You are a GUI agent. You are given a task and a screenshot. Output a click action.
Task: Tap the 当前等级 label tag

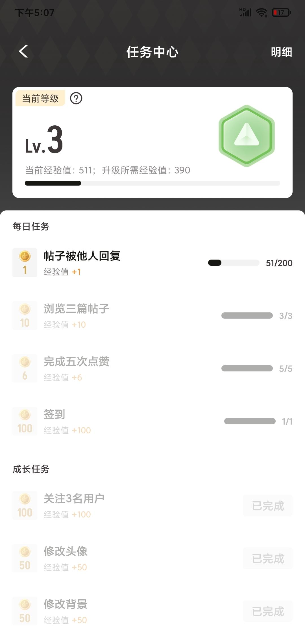point(40,98)
